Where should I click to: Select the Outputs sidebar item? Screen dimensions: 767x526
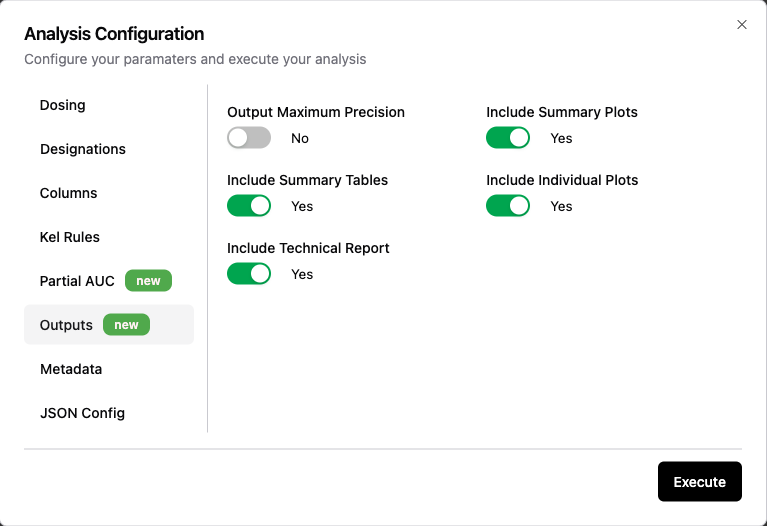pos(109,325)
